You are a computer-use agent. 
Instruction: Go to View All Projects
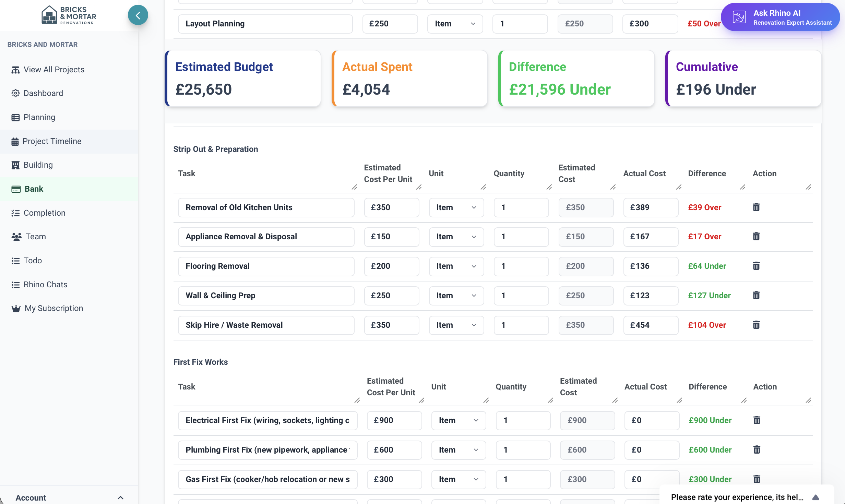point(54,70)
